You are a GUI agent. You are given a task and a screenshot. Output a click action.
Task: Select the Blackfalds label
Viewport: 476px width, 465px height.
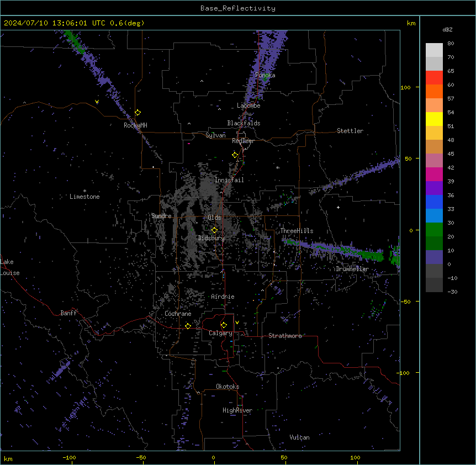[x=244, y=123]
